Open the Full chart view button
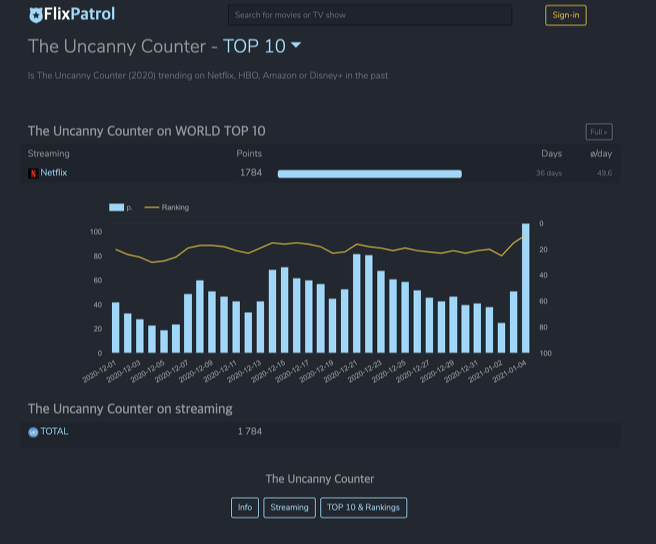The image size is (656, 544). 599,132
